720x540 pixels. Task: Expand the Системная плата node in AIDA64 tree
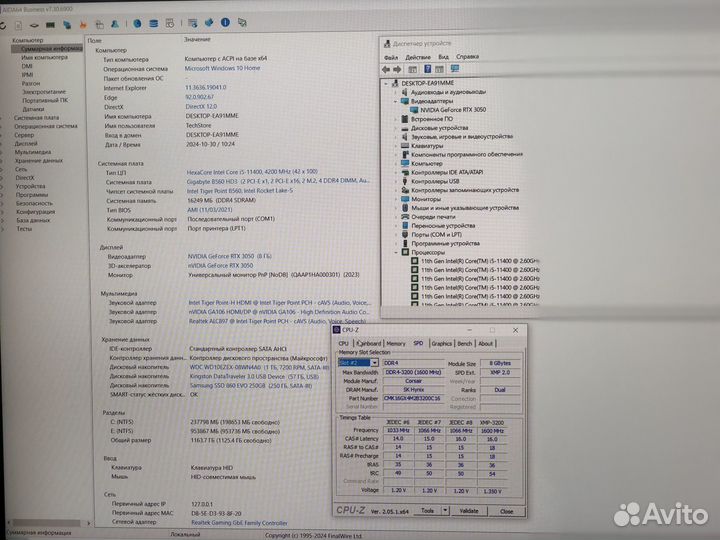coord(1,118)
